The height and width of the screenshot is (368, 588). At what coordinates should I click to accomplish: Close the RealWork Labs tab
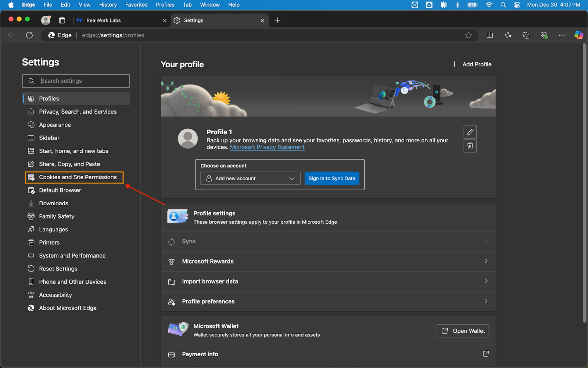tap(165, 21)
